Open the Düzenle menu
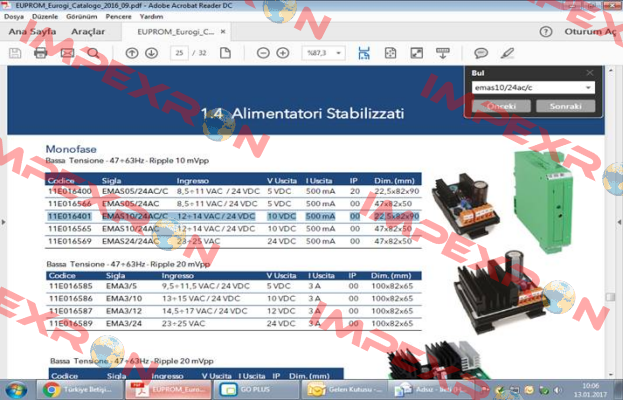This screenshot has height=400, width=623. pyautogui.click(x=45, y=17)
